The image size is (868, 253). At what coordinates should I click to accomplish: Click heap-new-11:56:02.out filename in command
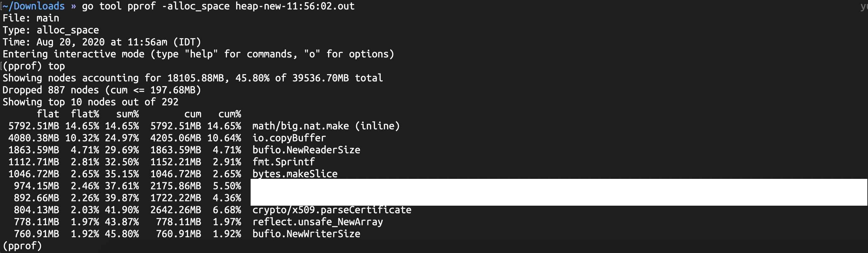(295, 6)
